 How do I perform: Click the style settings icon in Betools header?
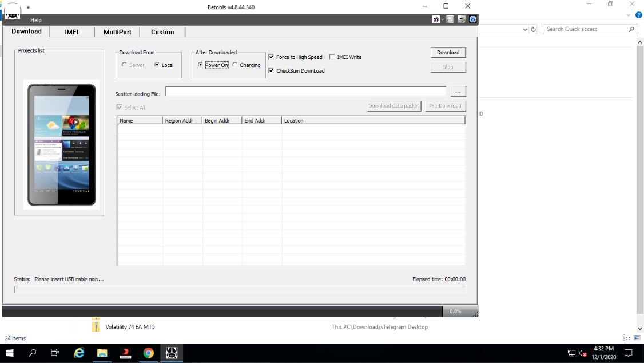tap(436, 19)
